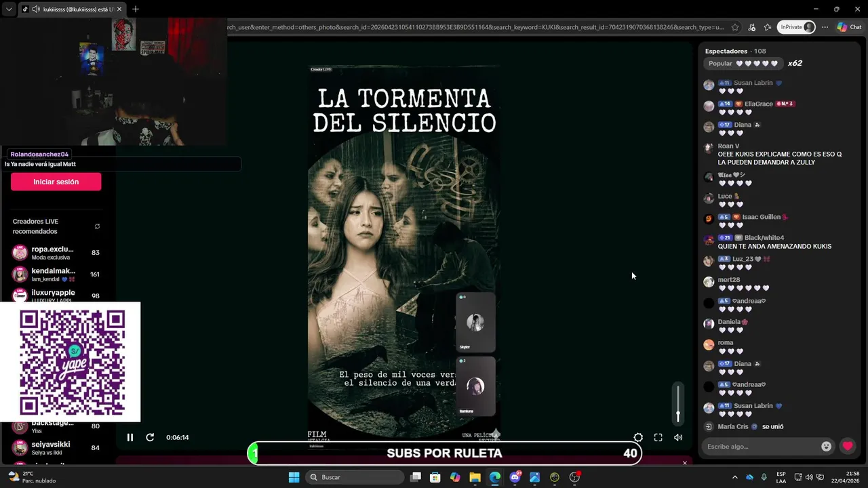868x488 pixels.
Task: Click the microphone tray icon
Action: click(764, 477)
